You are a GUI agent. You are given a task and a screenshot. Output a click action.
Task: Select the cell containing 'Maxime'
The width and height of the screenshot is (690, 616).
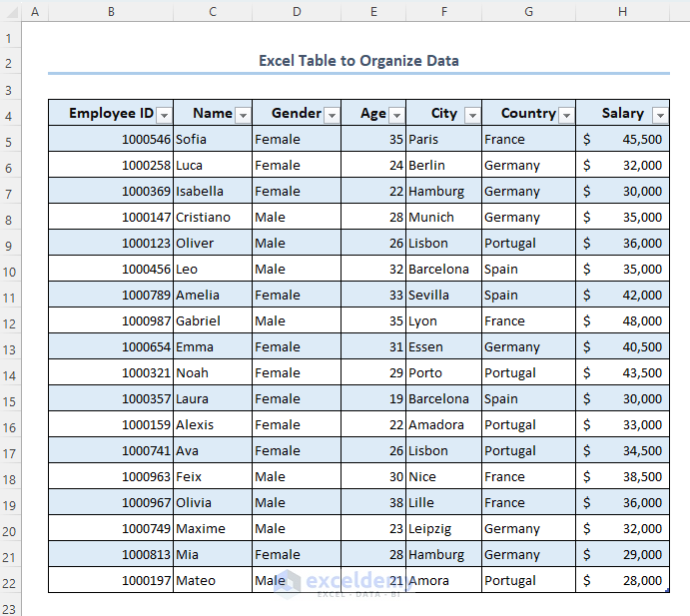coord(213,528)
